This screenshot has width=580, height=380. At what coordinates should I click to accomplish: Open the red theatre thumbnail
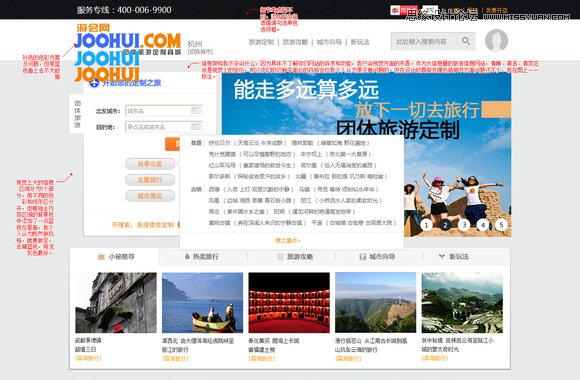coord(289,303)
